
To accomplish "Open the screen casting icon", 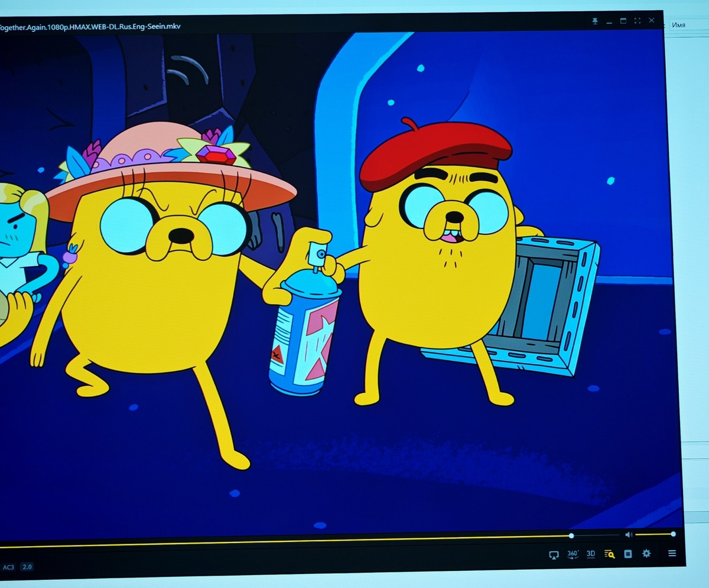I will click(554, 554).
